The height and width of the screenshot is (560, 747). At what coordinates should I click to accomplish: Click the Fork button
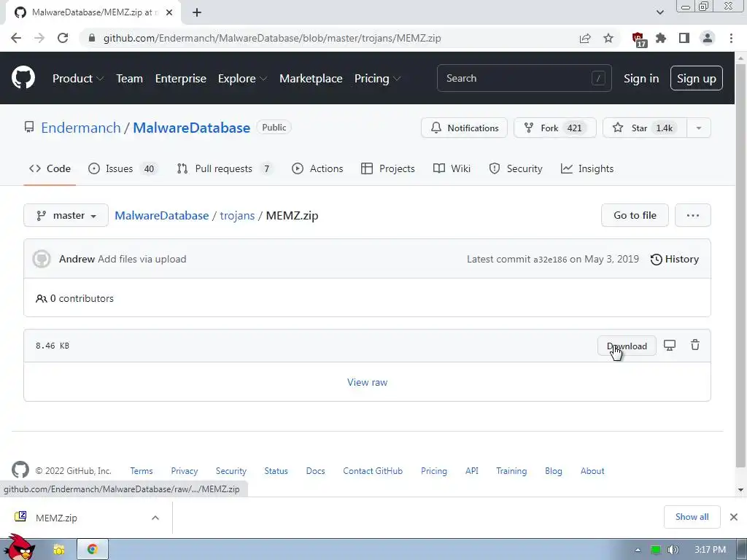click(x=554, y=128)
